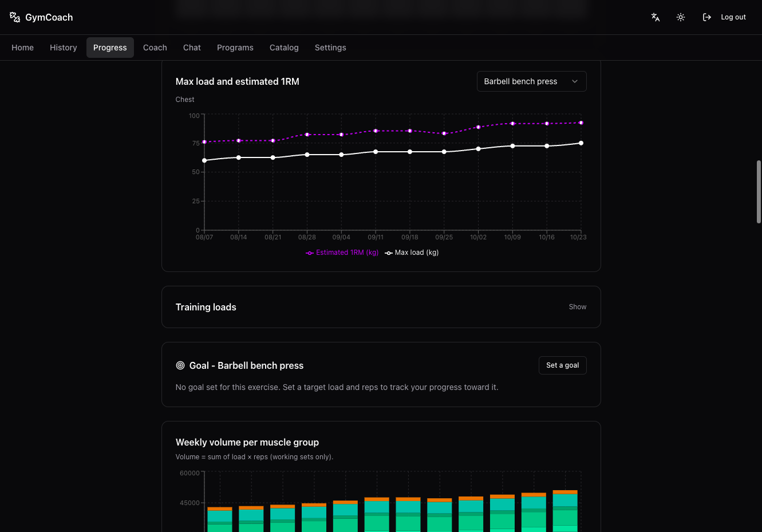Click the Set a goal button
This screenshot has width=762, height=532.
click(563, 365)
